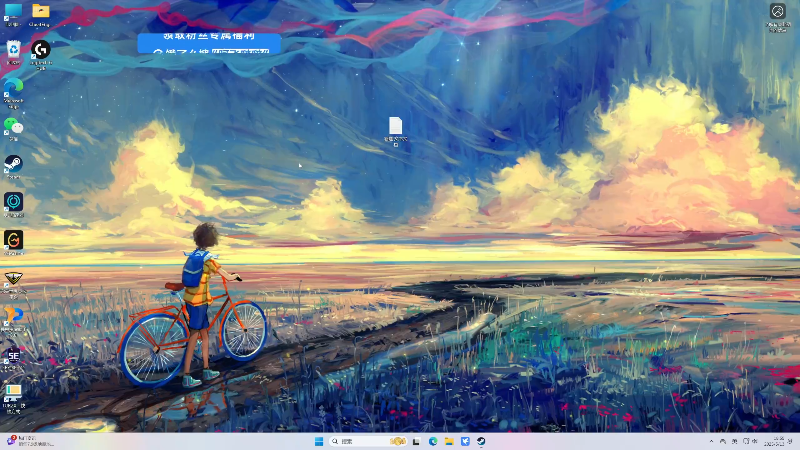Select the white document file on desktop
Image resolution: width=800 pixels, height=450 pixels.
pyautogui.click(x=395, y=131)
